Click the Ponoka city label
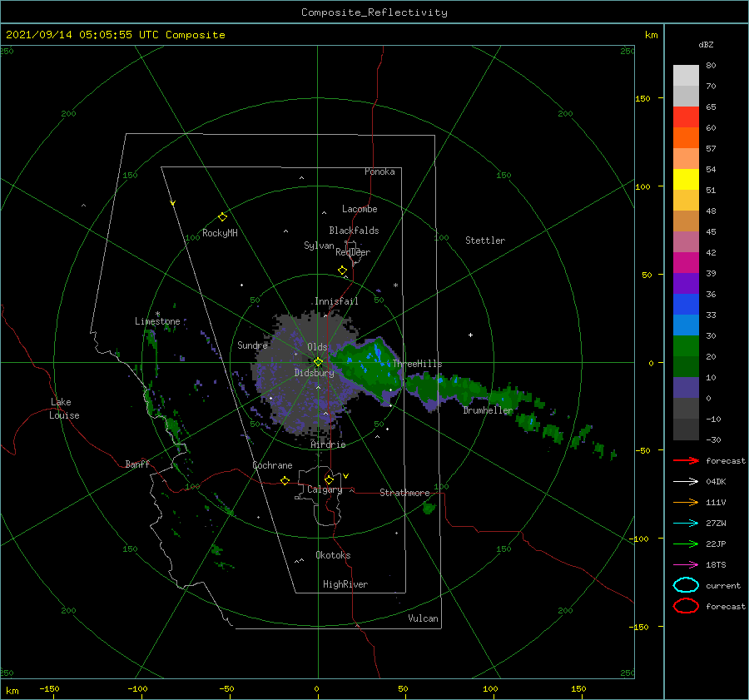The width and height of the screenshot is (749, 700). [x=379, y=171]
